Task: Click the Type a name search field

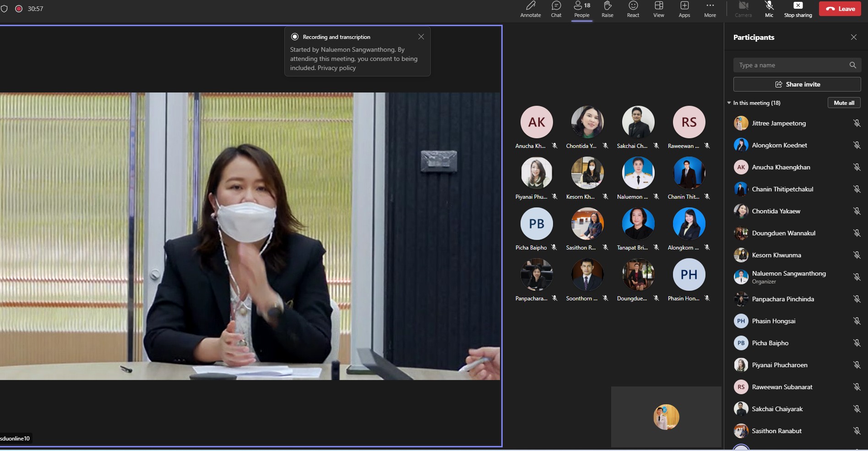Action: pyautogui.click(x=791, y=65)
